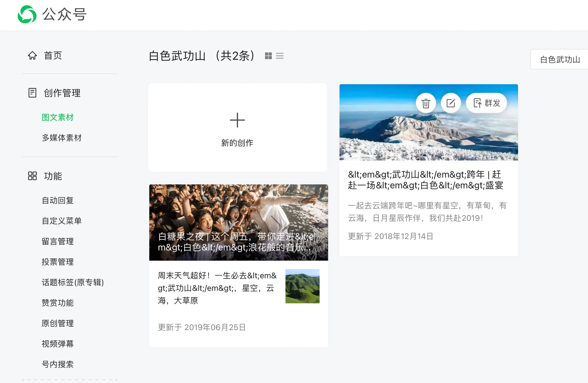Edit the 武功山跨年 article with pencil icon
The width and height of the screenshot is (588, 383).
[x=451, y=103]
